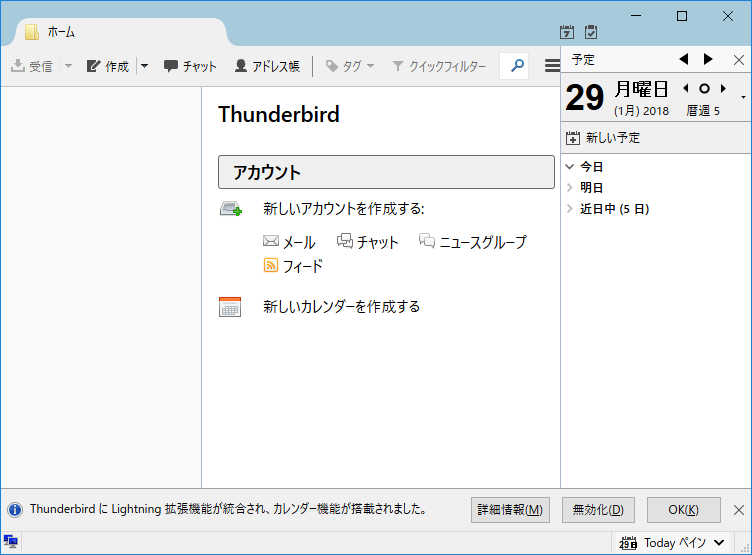Click the 新しい予定 button
Image resolution: width=752 pixels, height=555 pixels.
pyautogui.click(x=603, y=138)
